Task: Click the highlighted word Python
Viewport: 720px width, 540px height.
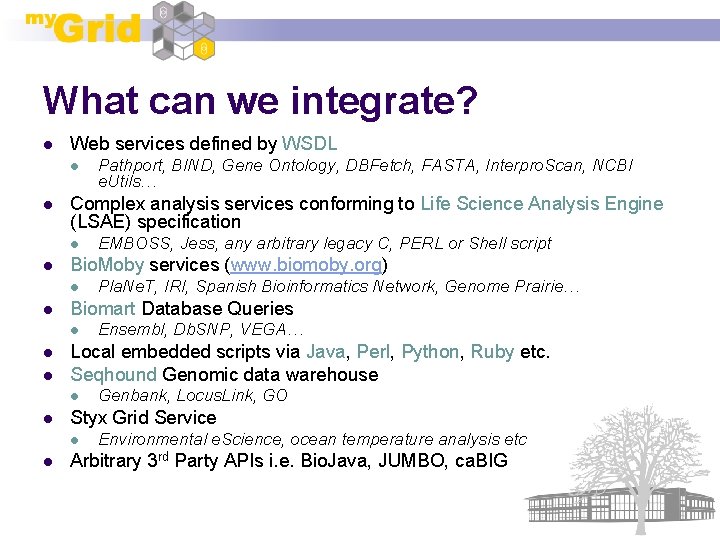Action: pyautogui.click(x=430, y=352)
